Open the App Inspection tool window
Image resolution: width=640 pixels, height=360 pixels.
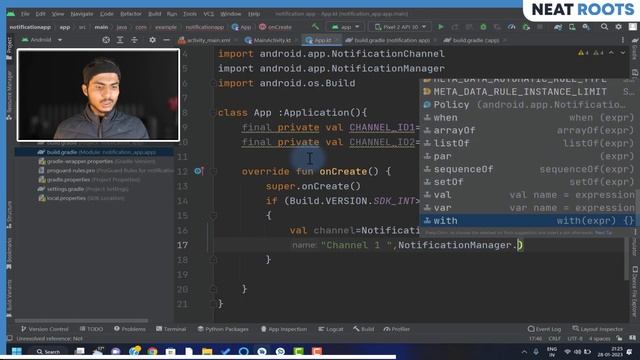[x=284, y=329]
